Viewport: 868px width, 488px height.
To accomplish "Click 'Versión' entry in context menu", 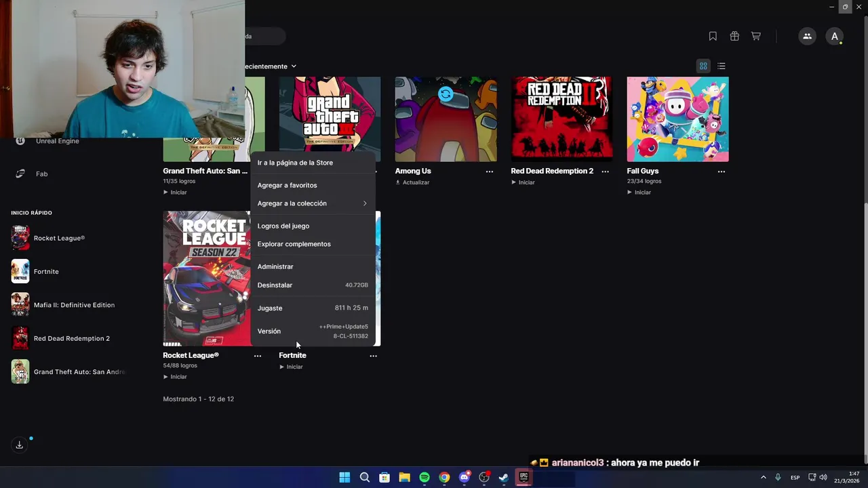I will (313, 331).
